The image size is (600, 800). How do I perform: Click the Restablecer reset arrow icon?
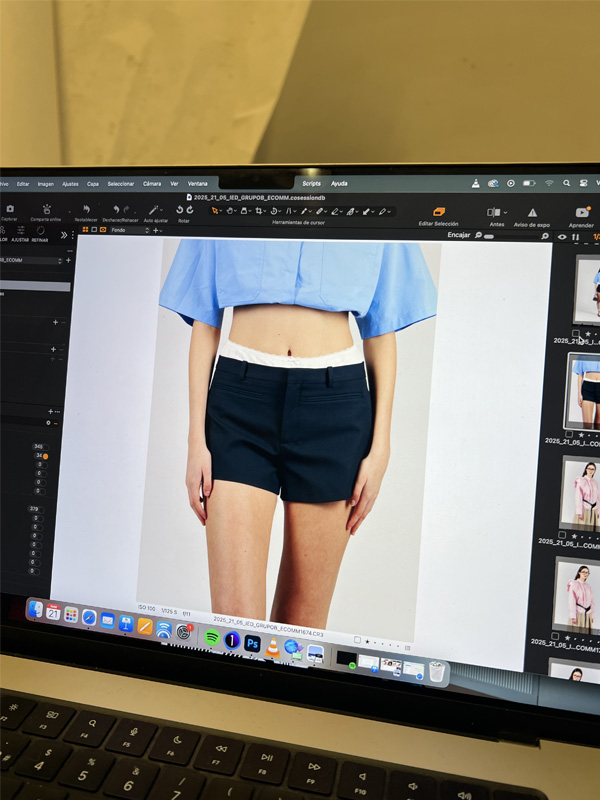[86, 209]
